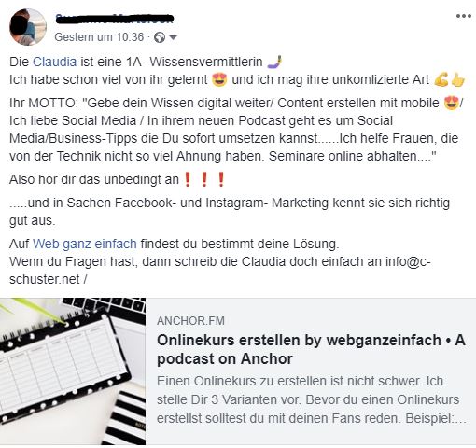This screenshot has height=448, width=476.
Task: Click the first red exclamation mark
Action: (188, 179)
